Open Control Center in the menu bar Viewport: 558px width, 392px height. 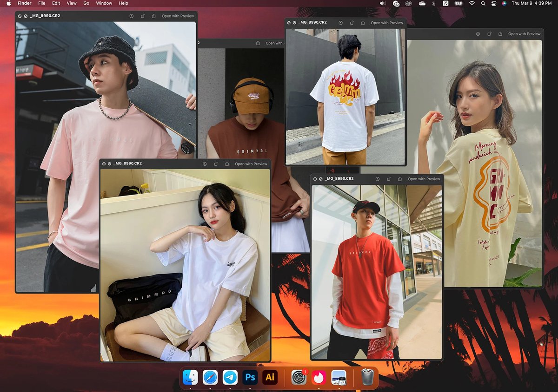pos(494,3)
